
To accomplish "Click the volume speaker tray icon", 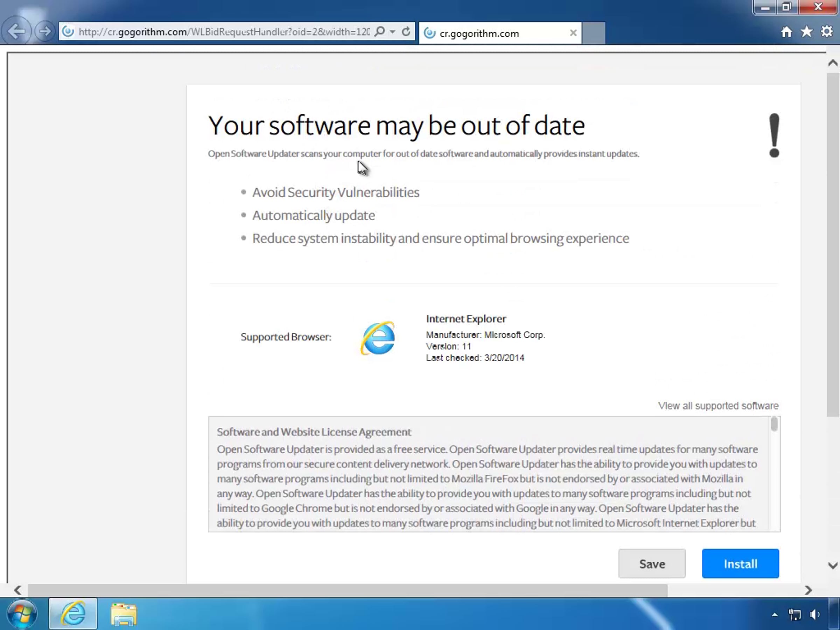I will tap(815, 615).
